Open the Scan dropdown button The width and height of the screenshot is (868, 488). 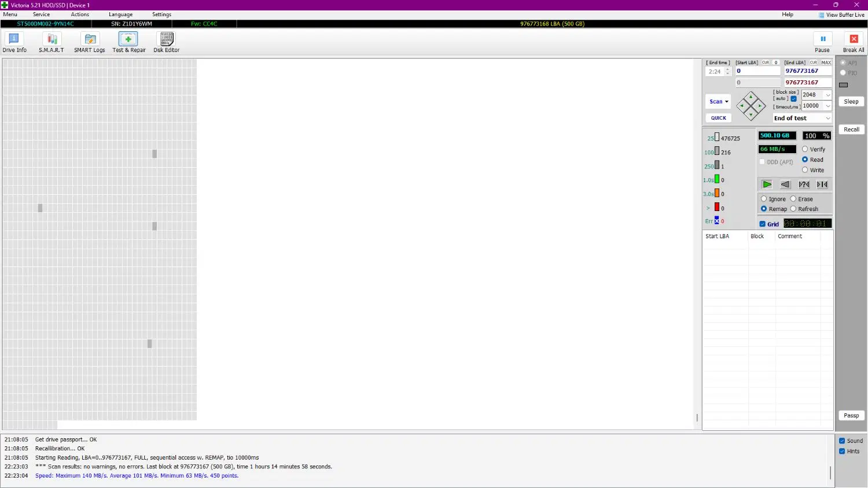tap(718, 102)
